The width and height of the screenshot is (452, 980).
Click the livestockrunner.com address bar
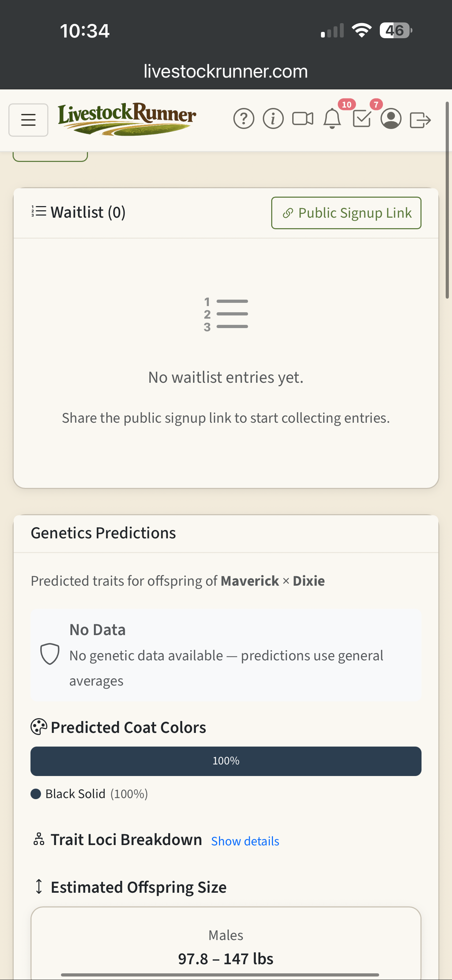[x=226, y=71]
